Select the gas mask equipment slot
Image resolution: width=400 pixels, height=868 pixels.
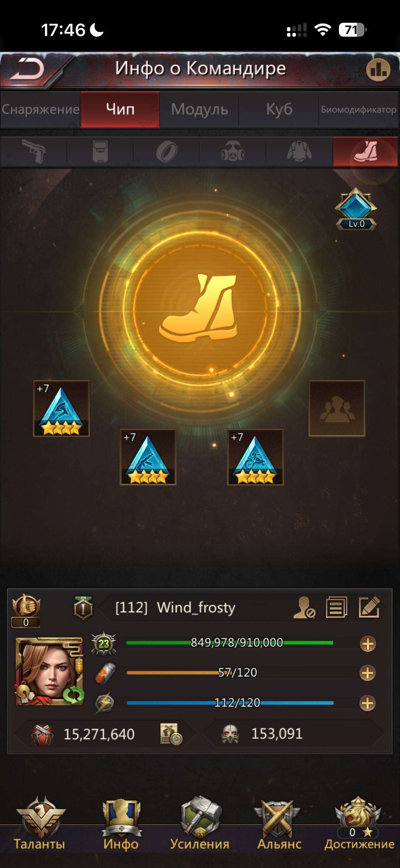tap(233, 151)
